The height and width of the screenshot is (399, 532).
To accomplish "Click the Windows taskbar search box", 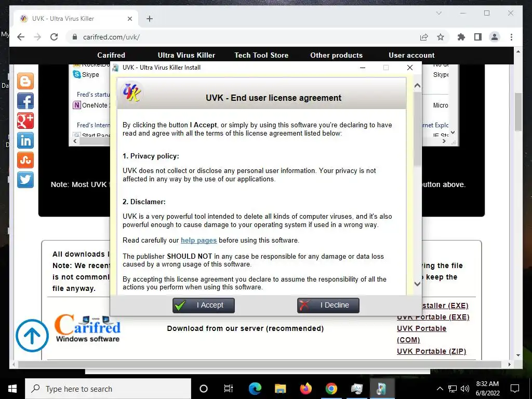I will (x=108, y=389).
